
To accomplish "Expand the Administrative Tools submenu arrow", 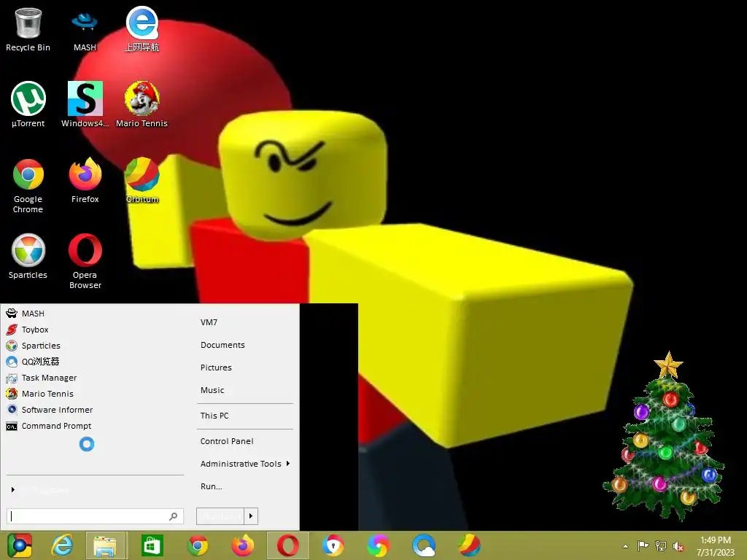I will point(288,463).
